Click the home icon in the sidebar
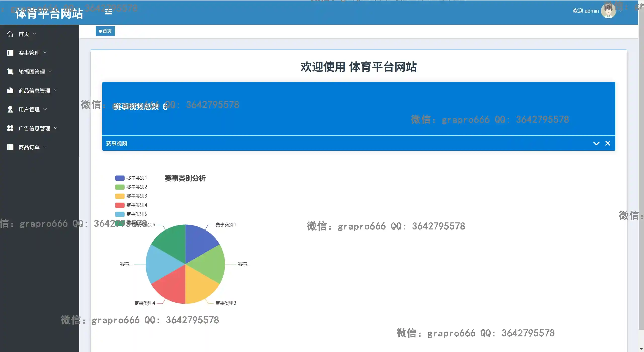 10,34
